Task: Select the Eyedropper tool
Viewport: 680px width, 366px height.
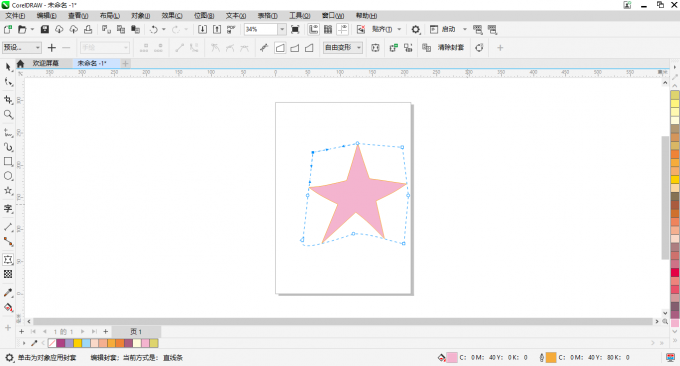Action: pyautogui.click(x=8, y=293)
